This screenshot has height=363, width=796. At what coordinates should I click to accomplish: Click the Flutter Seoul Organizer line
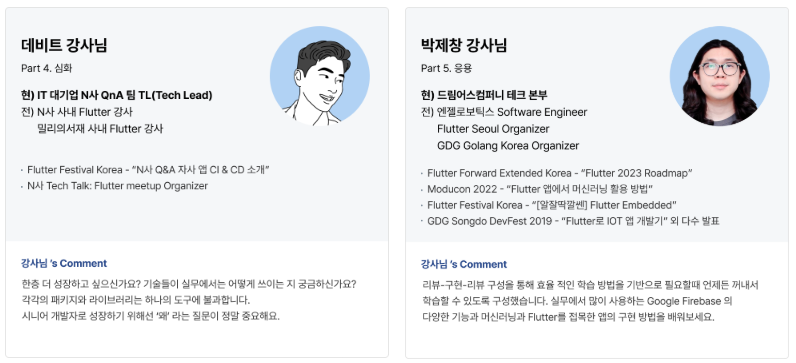(x=493, y=129)
